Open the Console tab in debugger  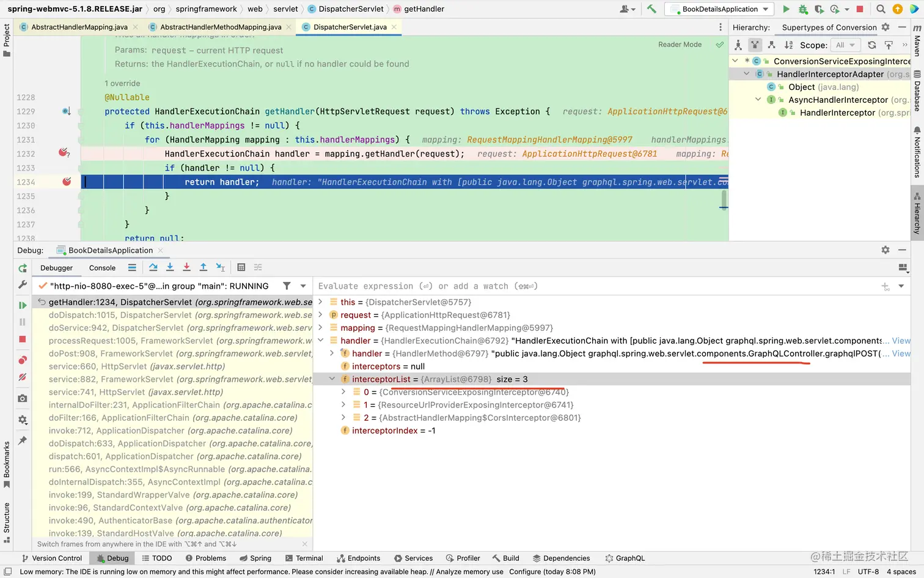point(102,268)
